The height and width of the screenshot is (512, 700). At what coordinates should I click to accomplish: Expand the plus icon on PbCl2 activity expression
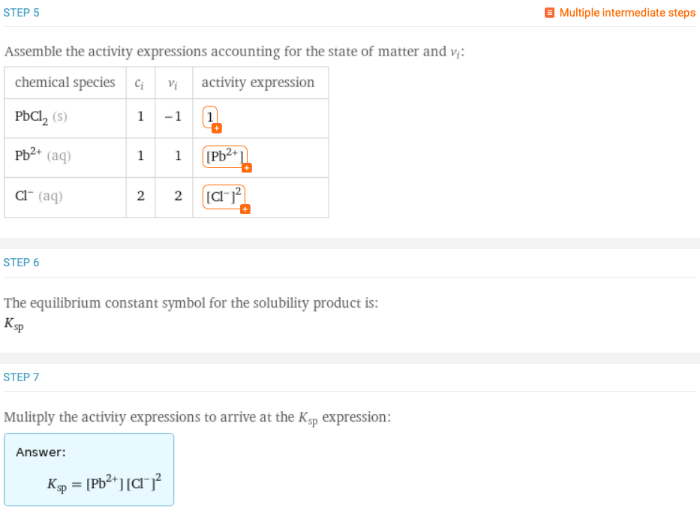(216, 128)
